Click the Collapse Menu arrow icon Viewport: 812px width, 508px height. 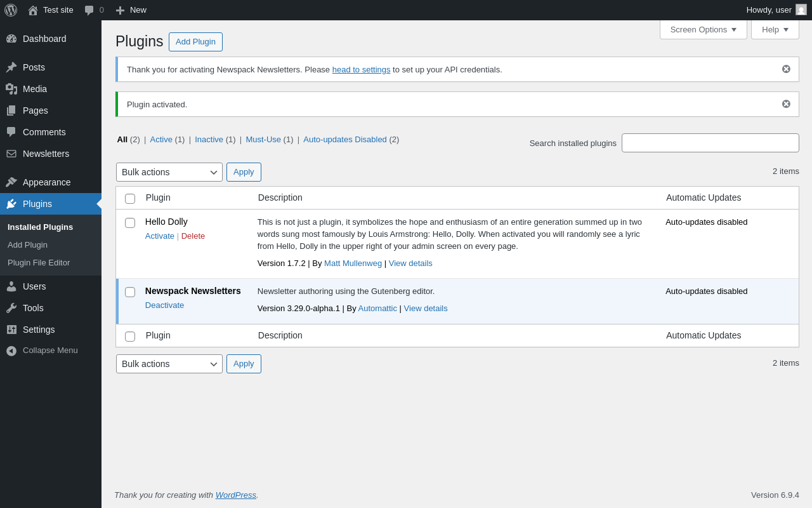11,351
